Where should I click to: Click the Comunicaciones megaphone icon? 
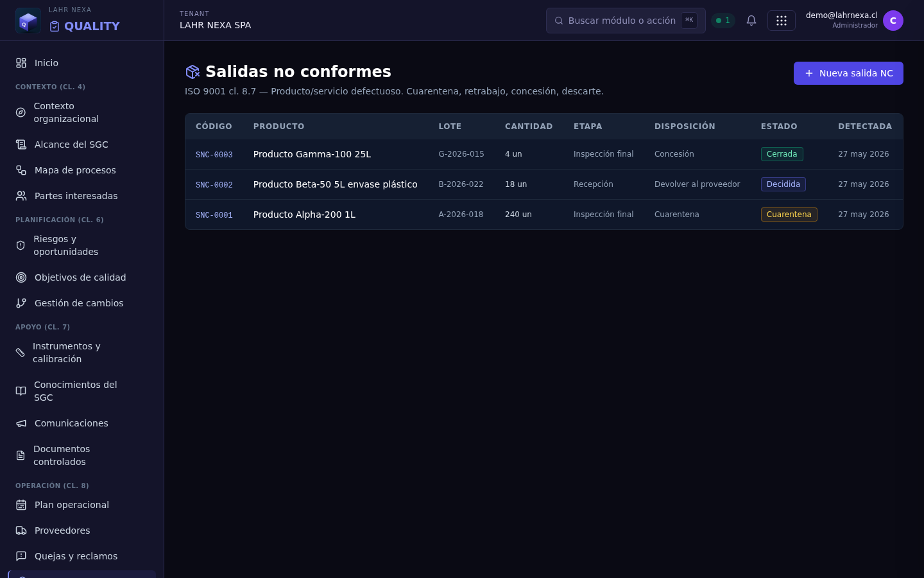pos(21,423)
